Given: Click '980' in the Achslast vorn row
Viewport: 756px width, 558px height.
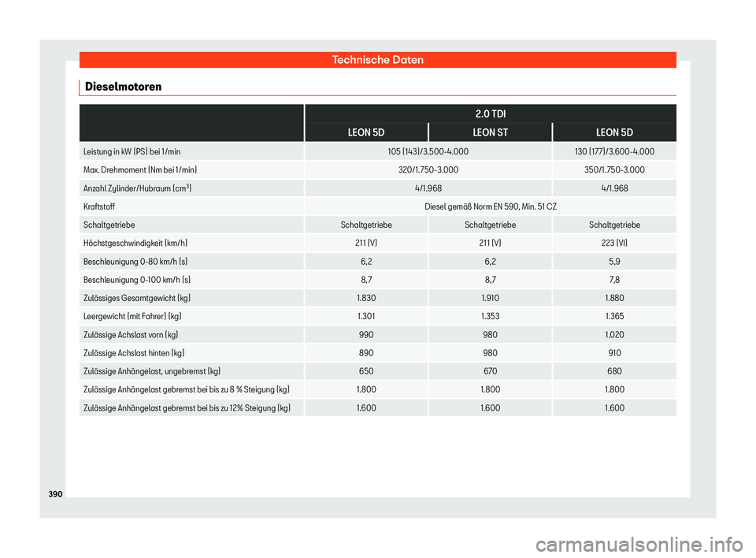Looking at the screenshot, I should coord(491,335).
